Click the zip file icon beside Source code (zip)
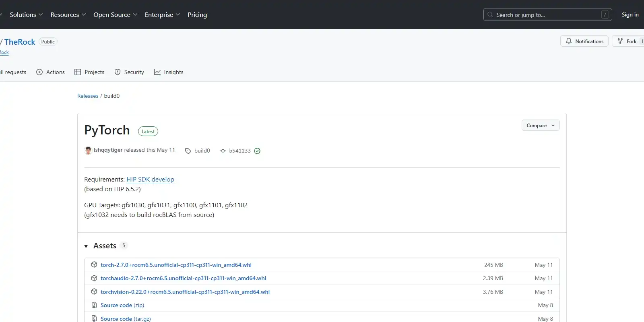 coord(94,305)
